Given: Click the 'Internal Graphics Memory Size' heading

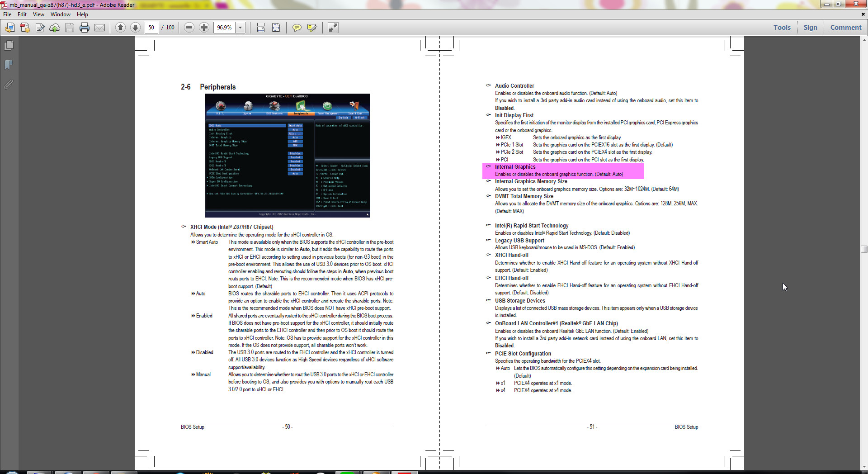Looking at the screenshot, I should click(x=531, y=181).
